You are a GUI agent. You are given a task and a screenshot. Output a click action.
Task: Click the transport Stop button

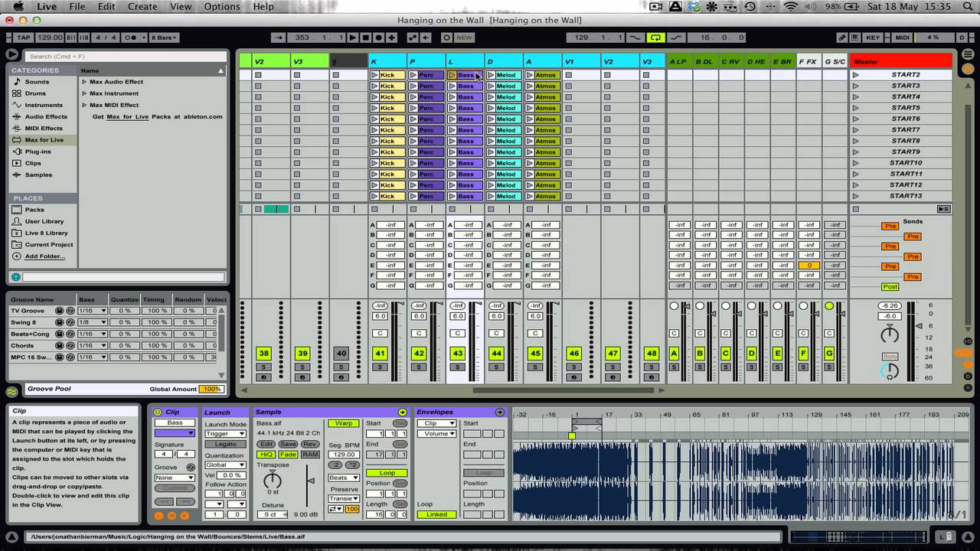coord(366,37)
